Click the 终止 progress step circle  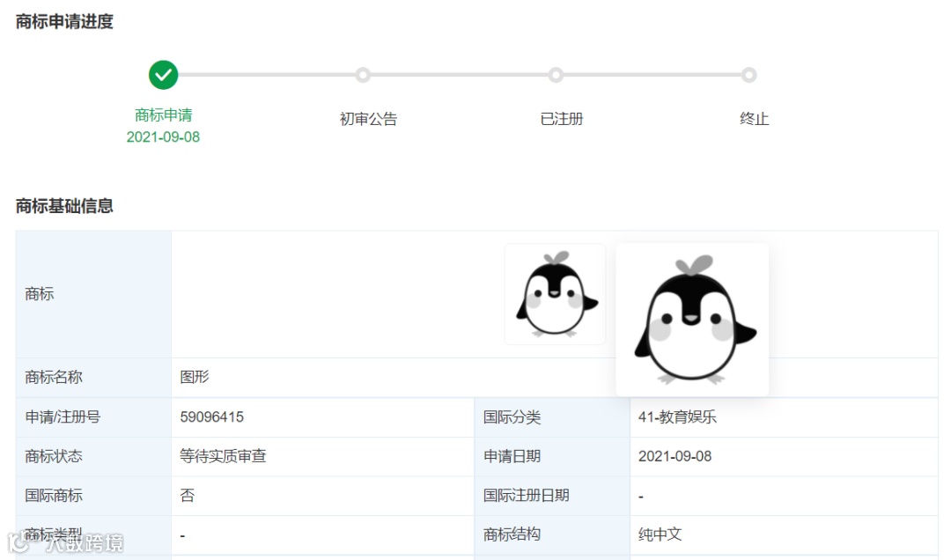tap(749, 75)
